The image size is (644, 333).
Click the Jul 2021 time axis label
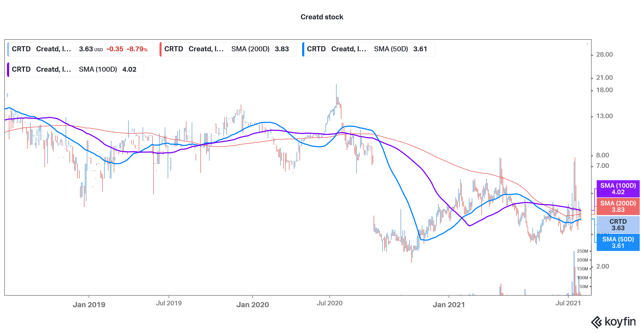click(568, 303)
